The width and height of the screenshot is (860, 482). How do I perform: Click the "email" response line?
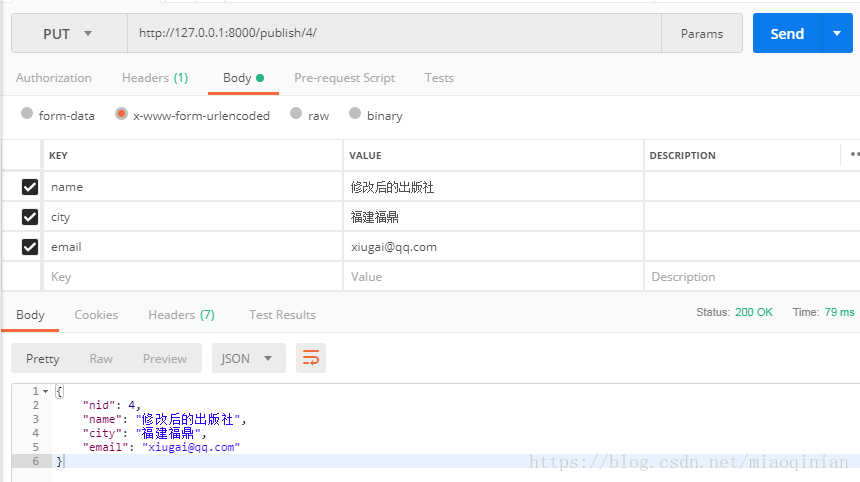pyautogui.click(x=161, y=447)
